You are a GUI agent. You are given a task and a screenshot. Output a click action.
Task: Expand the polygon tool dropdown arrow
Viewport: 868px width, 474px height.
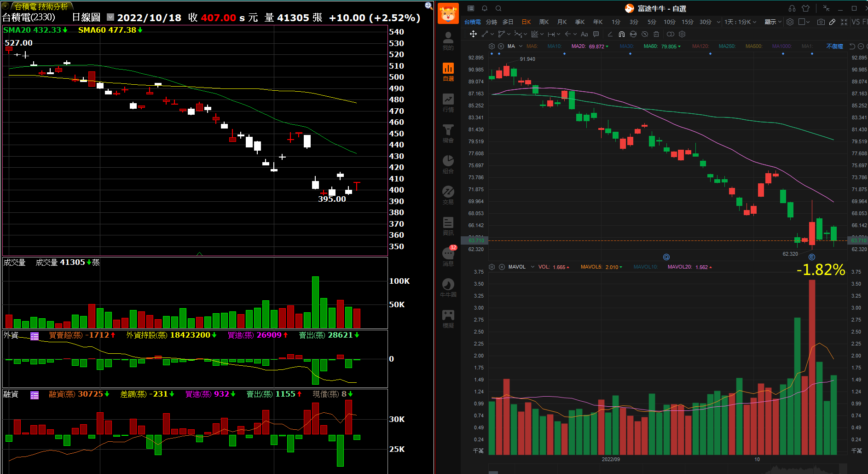(x=509, y=34)
